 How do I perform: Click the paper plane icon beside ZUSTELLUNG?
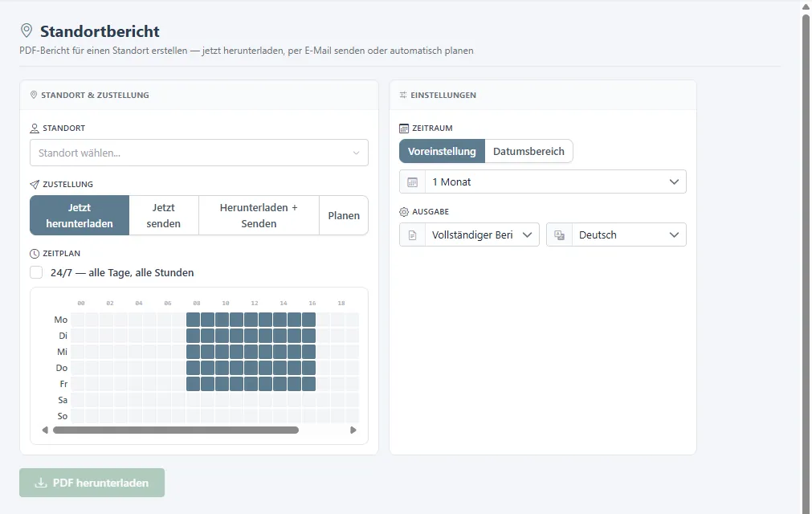pos(35,184)
